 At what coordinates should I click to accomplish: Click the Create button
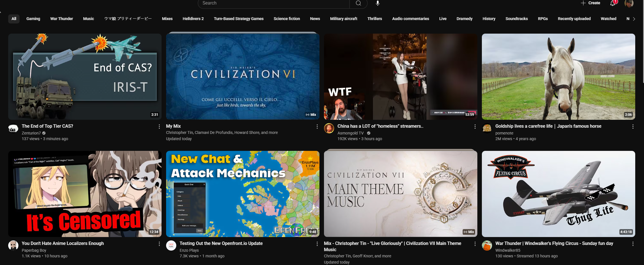point(591,3)
